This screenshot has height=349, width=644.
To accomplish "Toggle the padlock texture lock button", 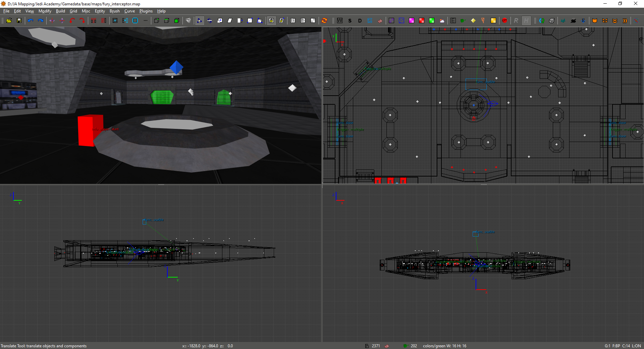I will (x=271, y=20).
